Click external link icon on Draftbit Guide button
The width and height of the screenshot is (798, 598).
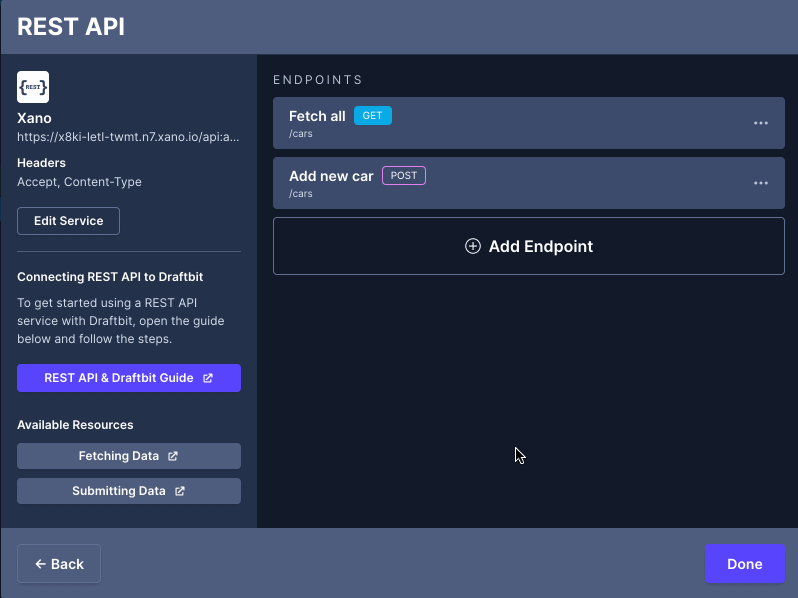click(208, 378)
